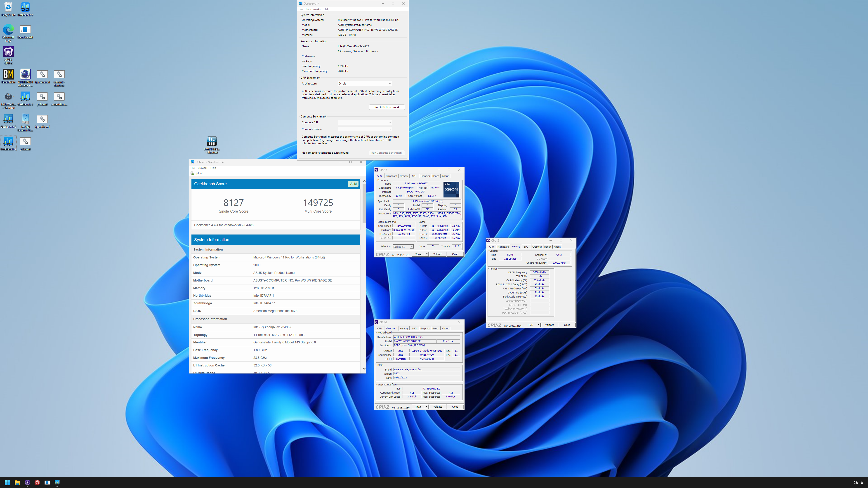Select hpeton.cmd desktop file
The height and width of the screenshot is (488, 868).
[42, 76]
